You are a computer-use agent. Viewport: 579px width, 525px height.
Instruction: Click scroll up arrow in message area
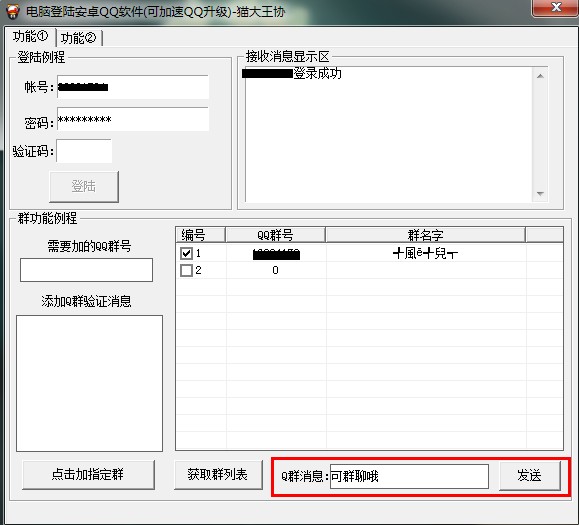point(540,76)
